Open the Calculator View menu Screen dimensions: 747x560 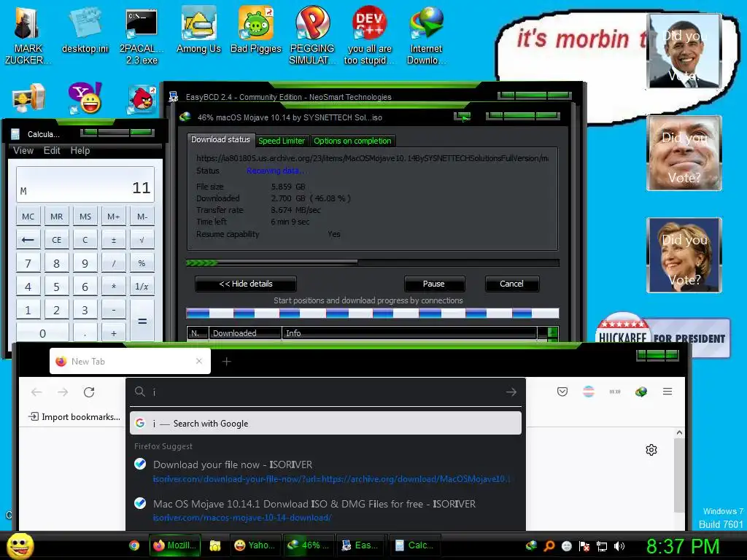pos(23,150)
